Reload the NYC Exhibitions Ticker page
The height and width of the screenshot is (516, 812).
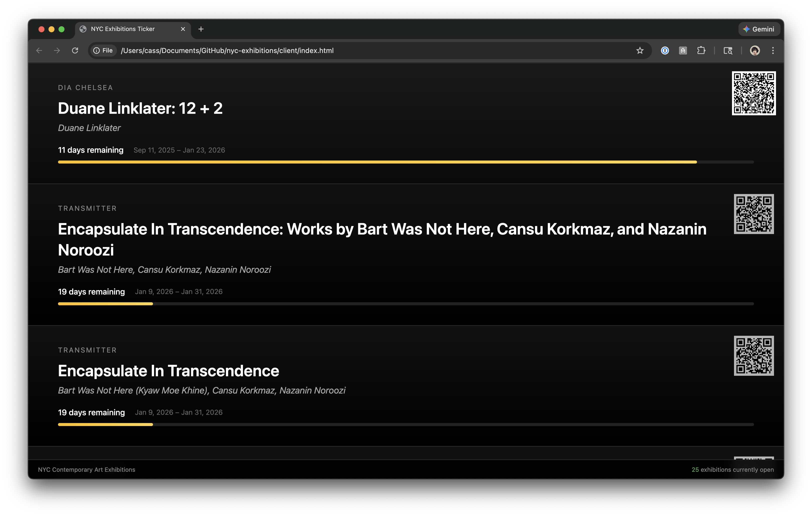pyautogui.click(x=75, y=50)
